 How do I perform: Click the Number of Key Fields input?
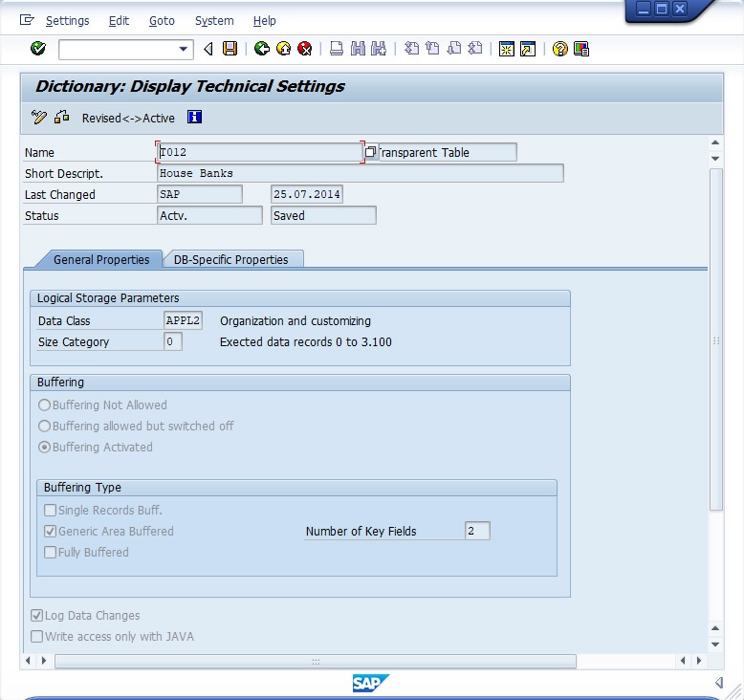(x=477, y=531)
